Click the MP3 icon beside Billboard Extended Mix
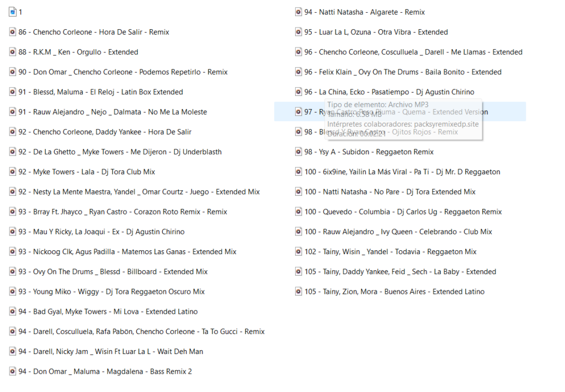The image size is (565, 392). click(x=13, y=271)
